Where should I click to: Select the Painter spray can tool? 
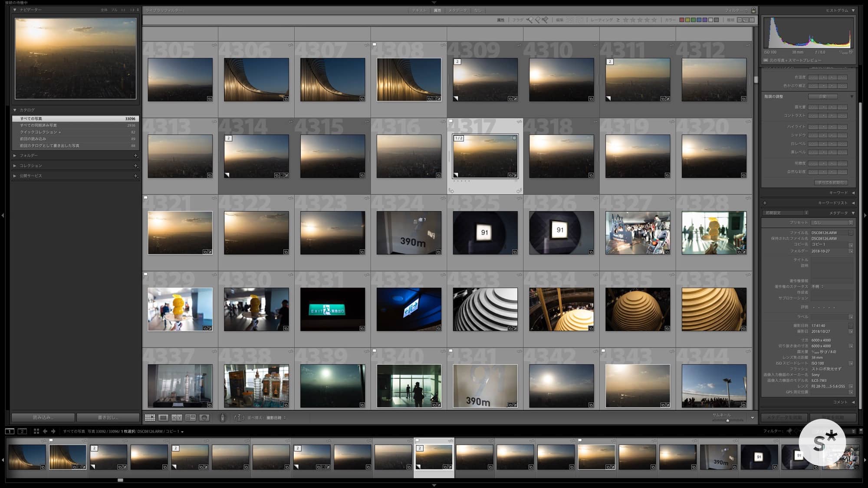click(x=222, y=418)
